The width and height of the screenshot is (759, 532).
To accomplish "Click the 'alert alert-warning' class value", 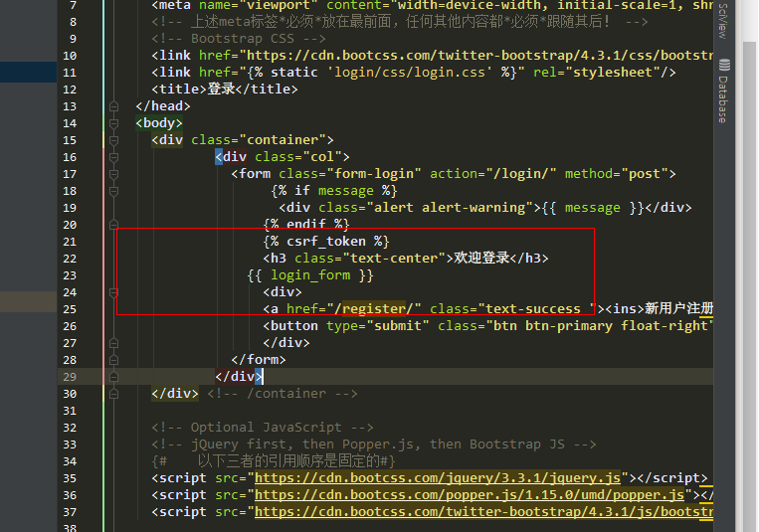I will [450, 208].
